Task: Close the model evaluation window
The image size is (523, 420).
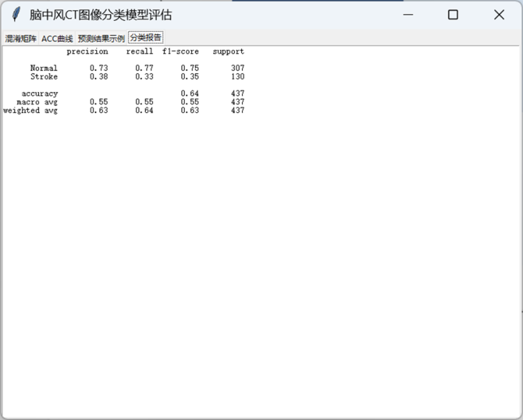Action: tap(499, 15)
